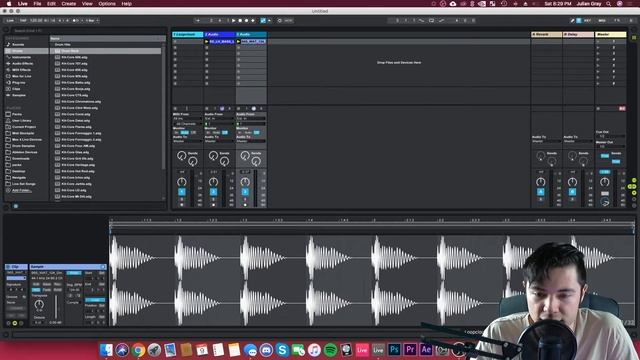Open Audio To dropdown on A Reverb
The image size is (640, 360).
tap(547, 141)
